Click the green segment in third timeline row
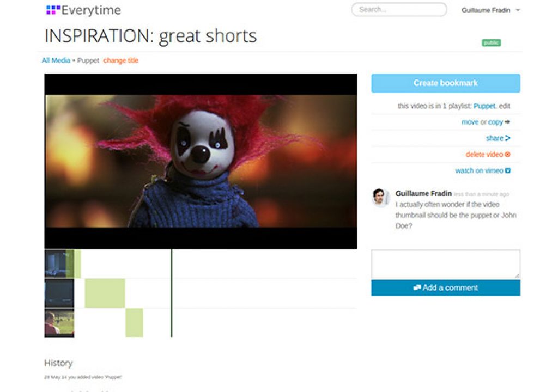This screenshot has height=392, width=558. [x=134, y=323]
